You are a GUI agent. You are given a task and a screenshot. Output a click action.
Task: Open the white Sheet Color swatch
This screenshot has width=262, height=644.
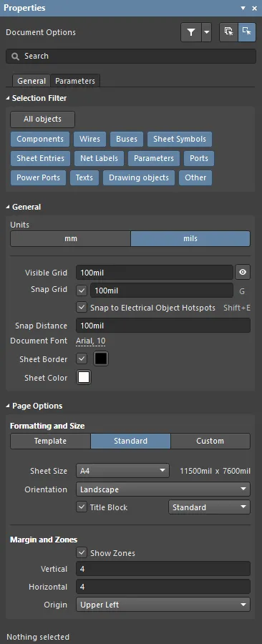pos(84,377)
